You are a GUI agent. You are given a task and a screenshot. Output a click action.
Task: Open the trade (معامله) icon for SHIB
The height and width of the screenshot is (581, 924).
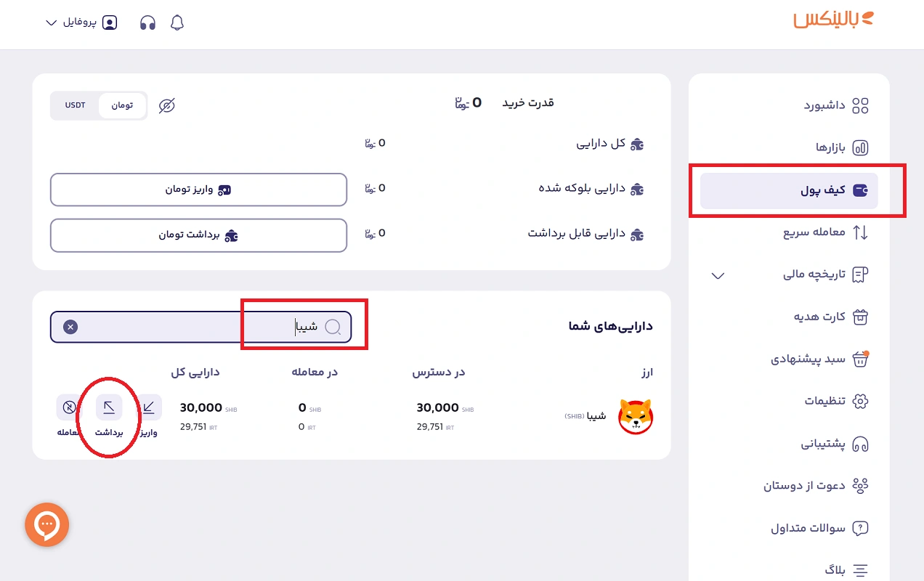coord(69,407)
